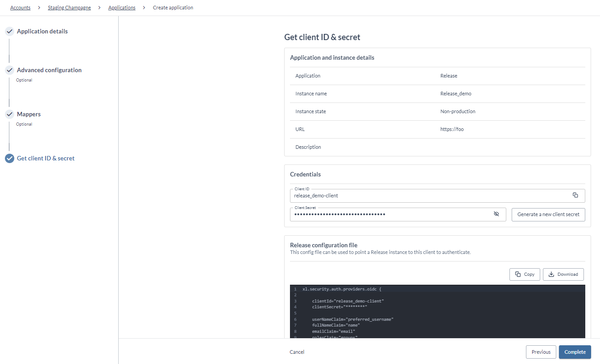This screenshot has width=600, height=364.
Task: Click the Description row label
Action: pos(308,147)
